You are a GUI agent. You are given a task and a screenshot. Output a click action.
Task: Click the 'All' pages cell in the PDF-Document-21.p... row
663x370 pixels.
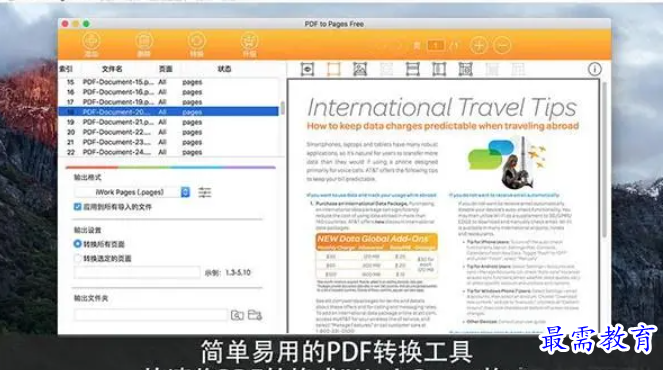pos(162,122)
